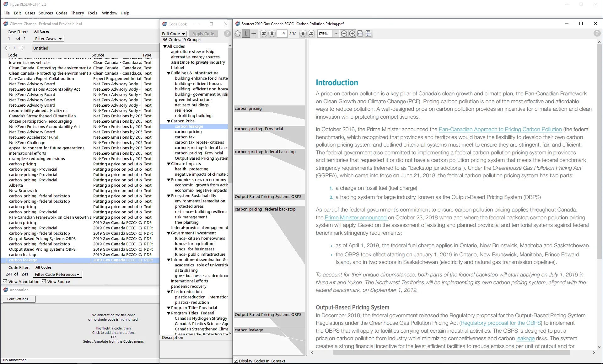Follow the Regulatory proposal for the OBPS link

pos(500,323)
